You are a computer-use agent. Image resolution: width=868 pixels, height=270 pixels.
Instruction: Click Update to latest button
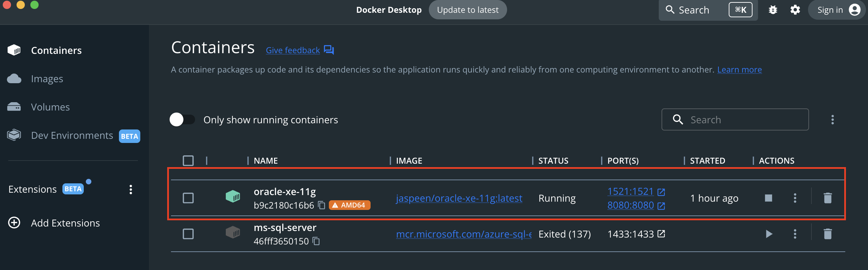click(x=468, y=10)
